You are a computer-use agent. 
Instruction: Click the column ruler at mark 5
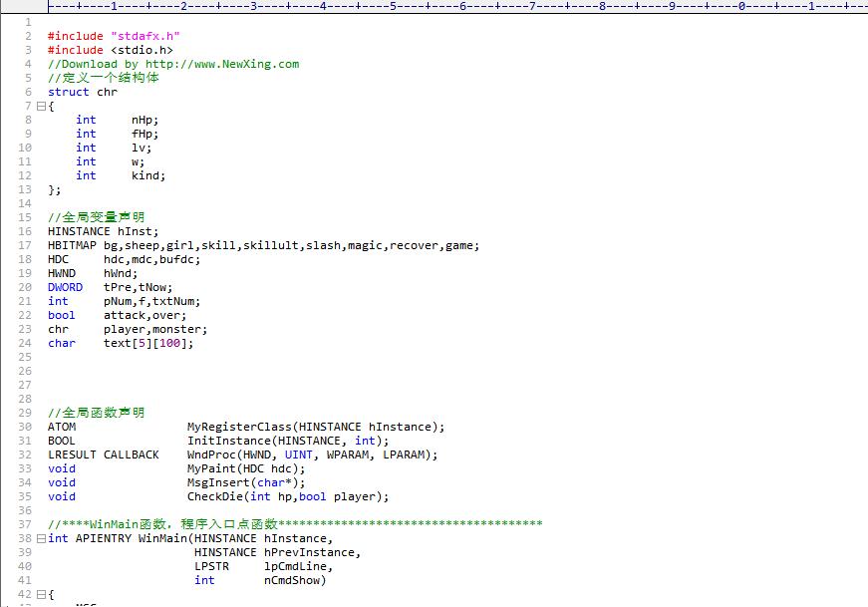tap(393, 6)
